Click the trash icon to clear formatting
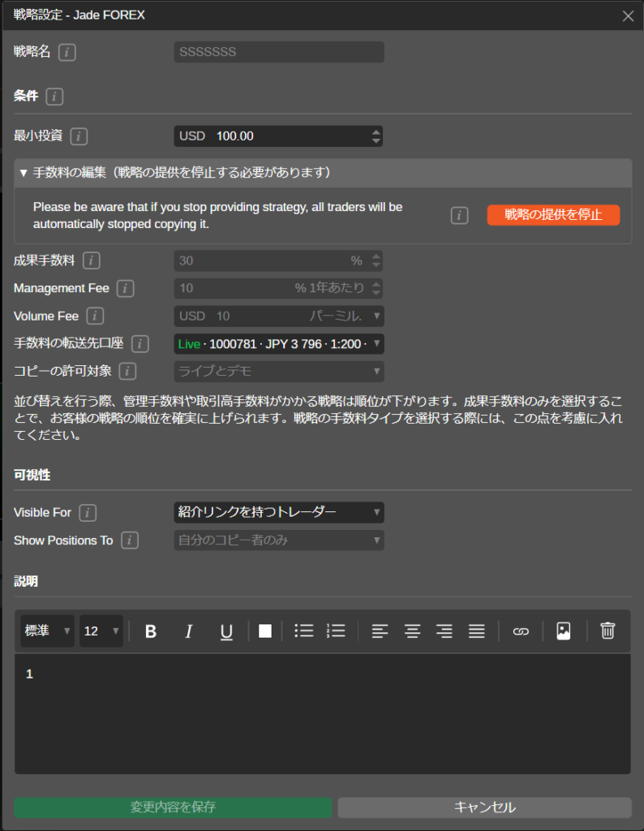 pyautogui.click(x=608, y=631)
